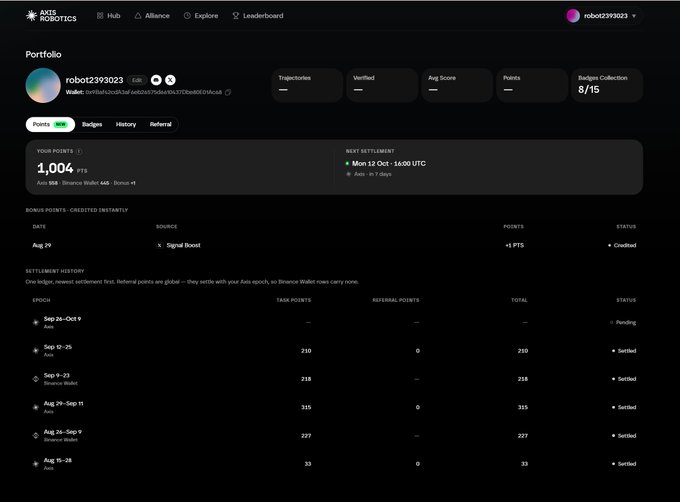Click the 315 task points value
The height and width of the screenshot is (502, 680).
[306, 407]
